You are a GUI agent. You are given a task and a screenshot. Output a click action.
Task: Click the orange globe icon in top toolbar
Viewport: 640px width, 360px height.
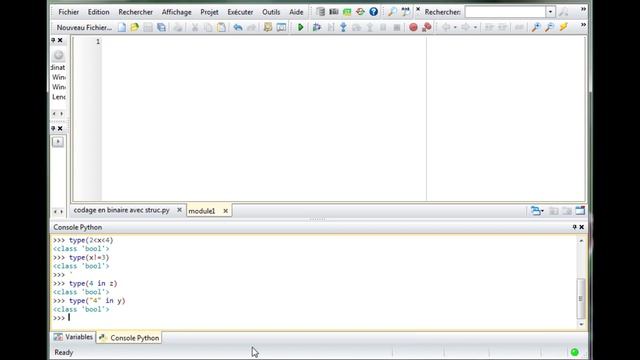(x=360, y=12)
